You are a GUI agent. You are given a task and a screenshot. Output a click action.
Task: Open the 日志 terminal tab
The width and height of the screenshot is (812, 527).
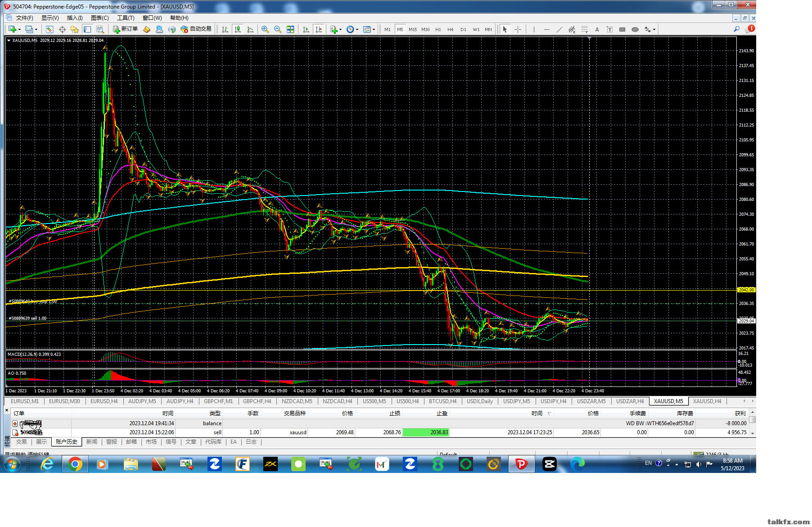[251, 442]
